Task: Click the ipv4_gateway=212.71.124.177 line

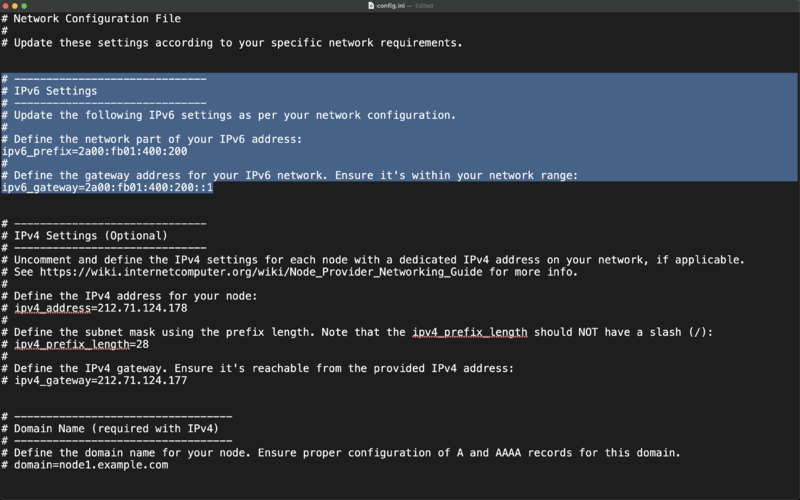Action: tap(100, 381)
